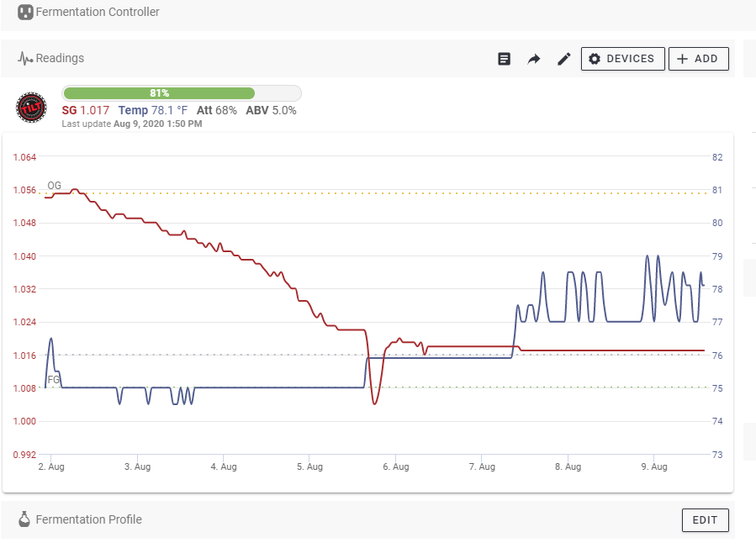Viewport: 756px width, 548px height.
Task: Click the 1.032 gravity axis label
Action: [24, 289]
